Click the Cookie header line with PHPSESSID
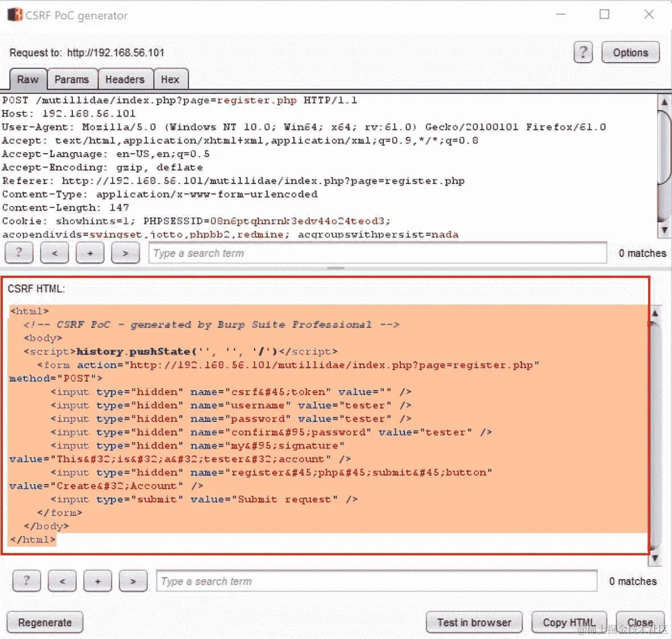 tap(196, 221)
